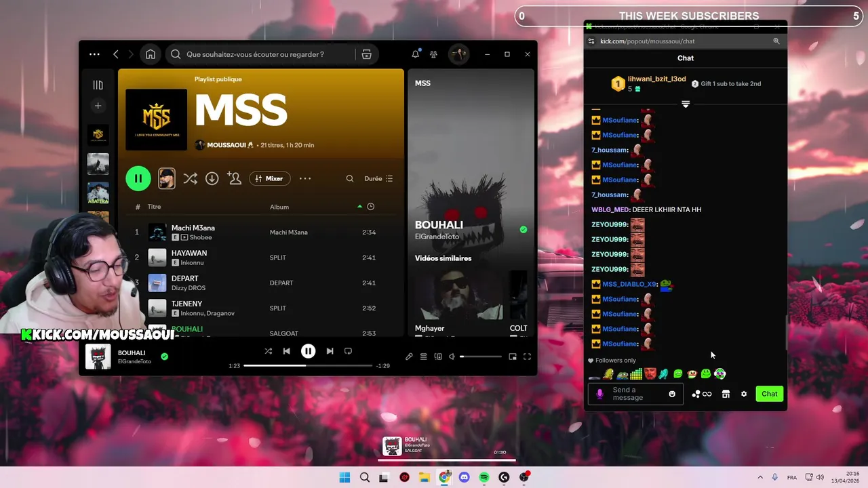Pause the MSS playlist with green button
Screen dimensions: 868x488
pos(138,178)
